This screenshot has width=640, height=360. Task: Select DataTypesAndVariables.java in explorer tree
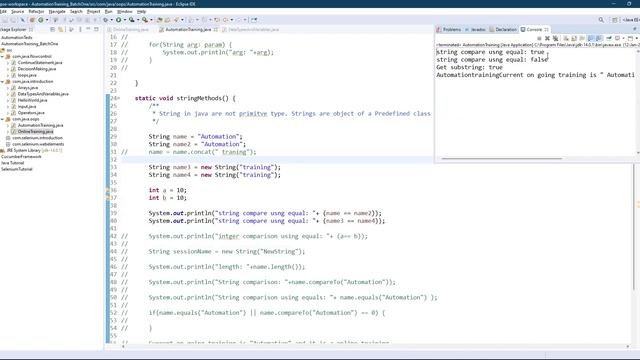(x=43, y=94)
